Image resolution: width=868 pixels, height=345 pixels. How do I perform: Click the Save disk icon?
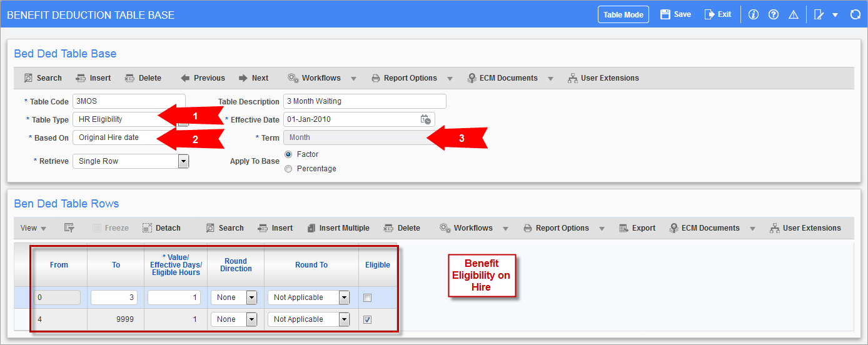pyautogui.click(x=665, y=14)
